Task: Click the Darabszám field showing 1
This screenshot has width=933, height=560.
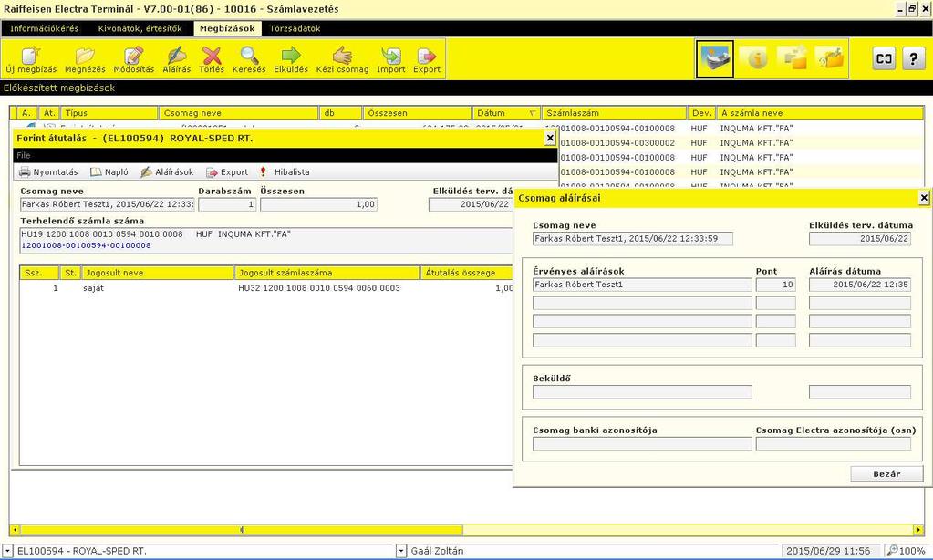Action: pyautogui.click(x=227, y=204)
